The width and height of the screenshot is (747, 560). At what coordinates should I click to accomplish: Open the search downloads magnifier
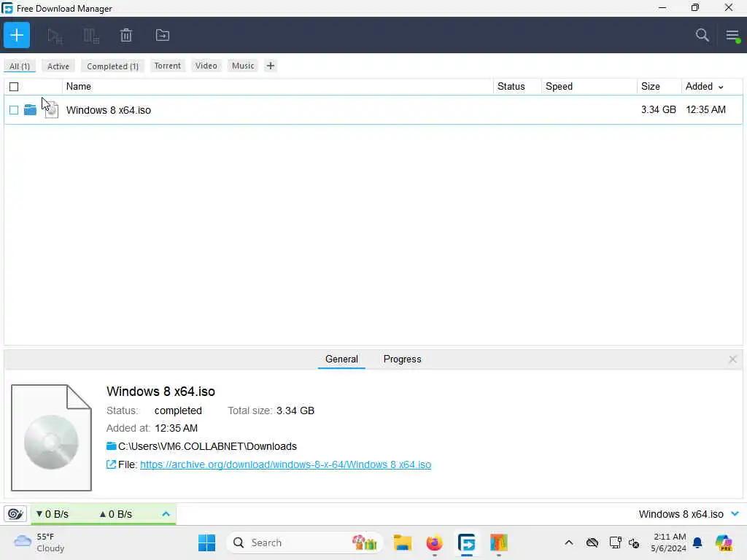pyautogui.click(x=703, y=35)
